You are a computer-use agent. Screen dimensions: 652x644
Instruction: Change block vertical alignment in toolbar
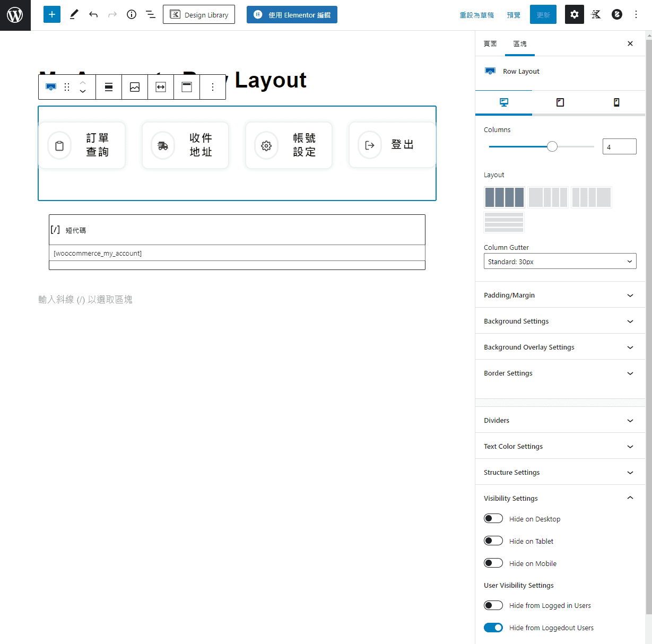pos(109,87)
